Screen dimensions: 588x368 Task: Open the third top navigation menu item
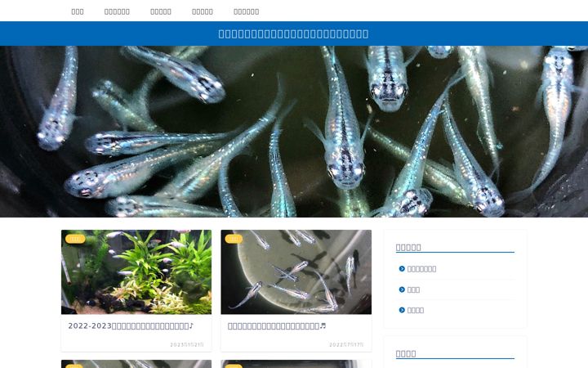pos(161,11)
